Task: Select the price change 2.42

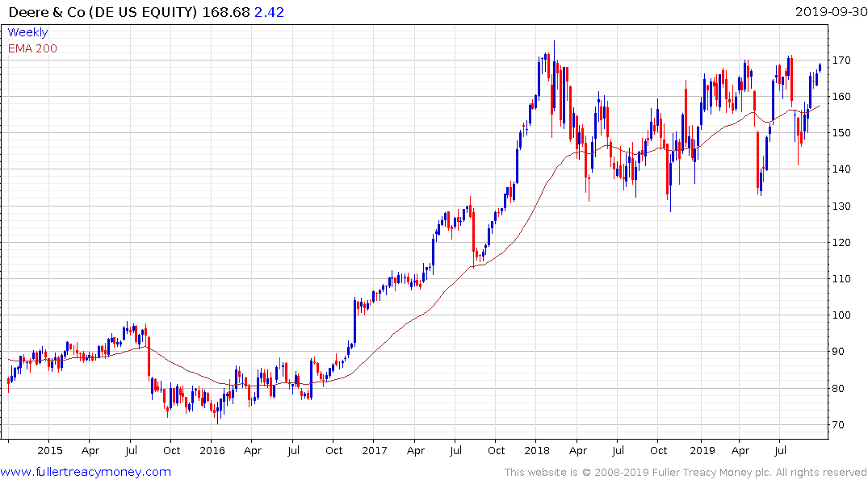Action: coord(269,12)
